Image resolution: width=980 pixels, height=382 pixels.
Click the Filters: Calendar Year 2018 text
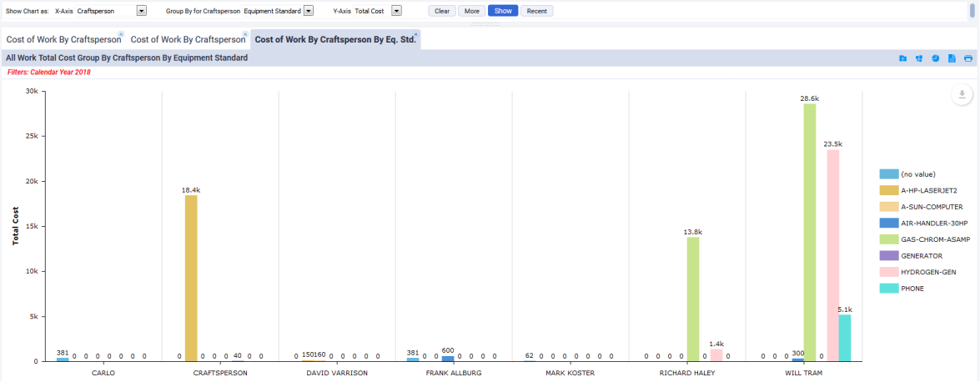pos(49,73)
